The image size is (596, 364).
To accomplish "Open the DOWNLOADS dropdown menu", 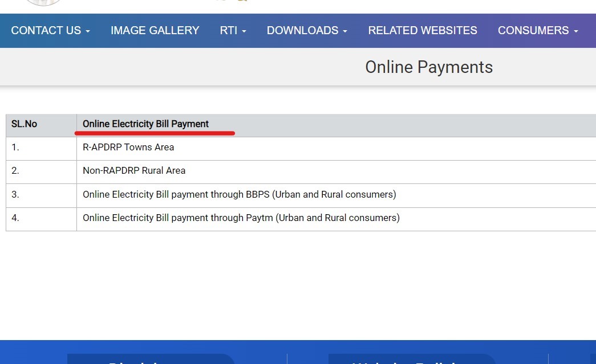I will click(x=307, y=30).
